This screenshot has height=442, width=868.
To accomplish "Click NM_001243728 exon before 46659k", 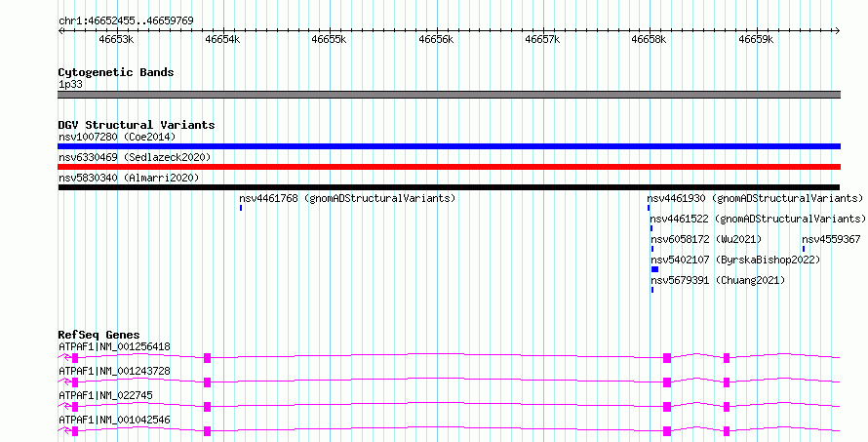I will click(727, 382).
